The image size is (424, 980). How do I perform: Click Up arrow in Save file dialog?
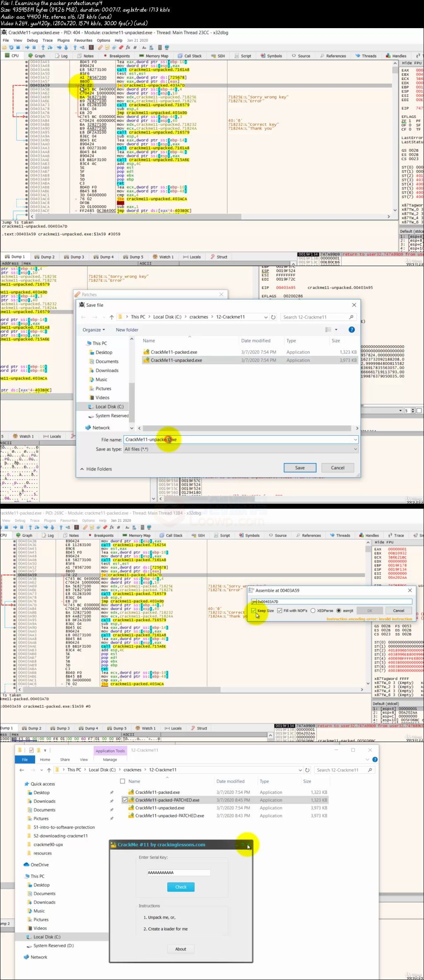[x=111, y=317]
